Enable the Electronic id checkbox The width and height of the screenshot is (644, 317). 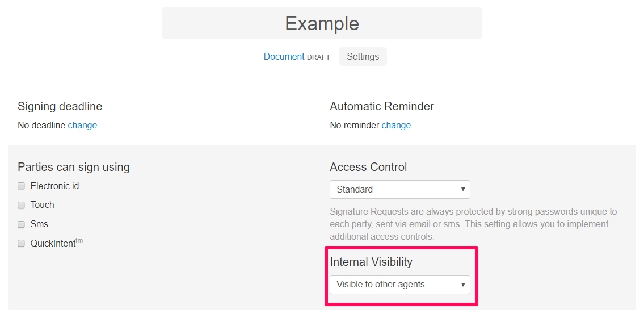[22, 186]
